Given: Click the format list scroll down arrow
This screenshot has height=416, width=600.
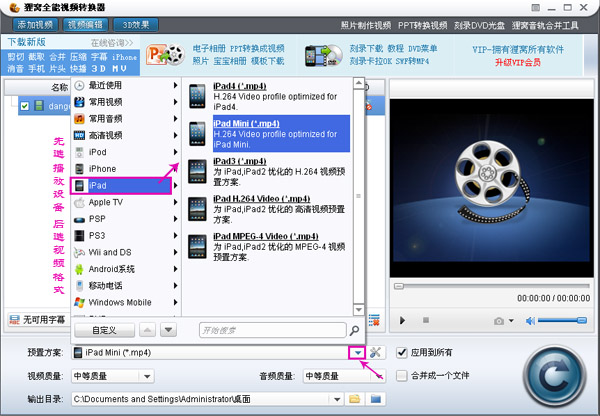Looking at the screenshot, I should 359,310.
